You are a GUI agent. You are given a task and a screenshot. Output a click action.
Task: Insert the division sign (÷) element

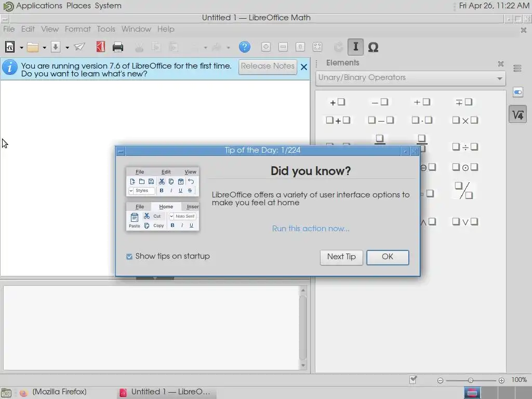pyautogui.click(x=465, y=147)
